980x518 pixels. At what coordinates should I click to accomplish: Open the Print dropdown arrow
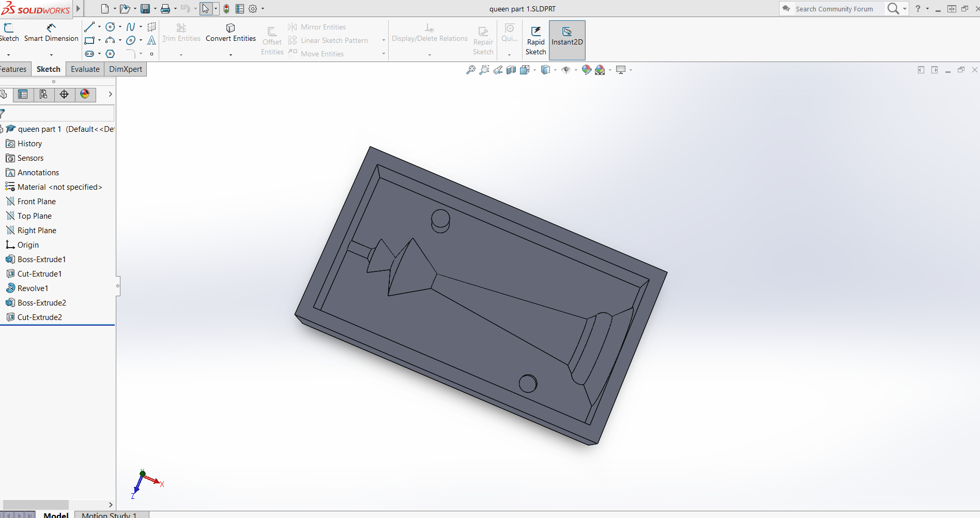click(x=175, y=9)
